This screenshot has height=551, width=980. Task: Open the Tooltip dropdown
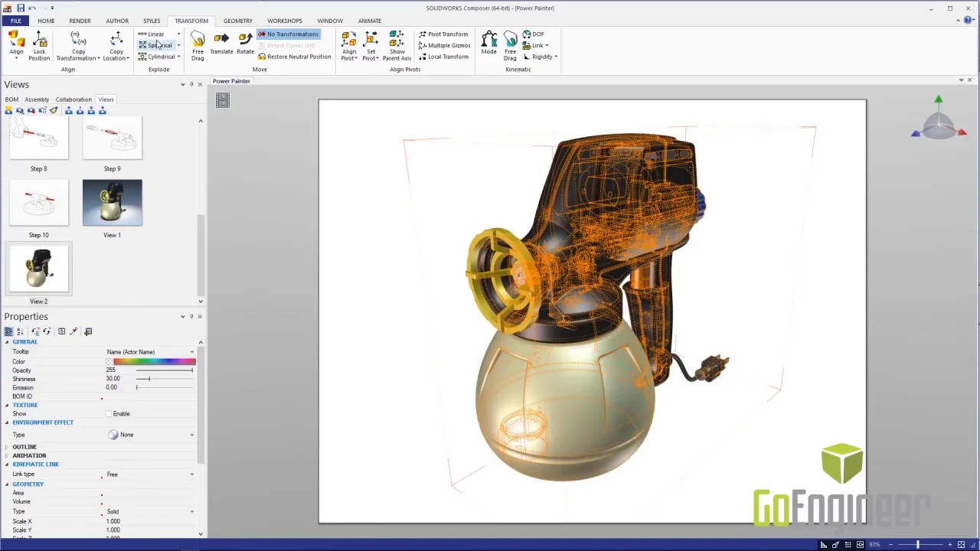[x=192, y=352]
